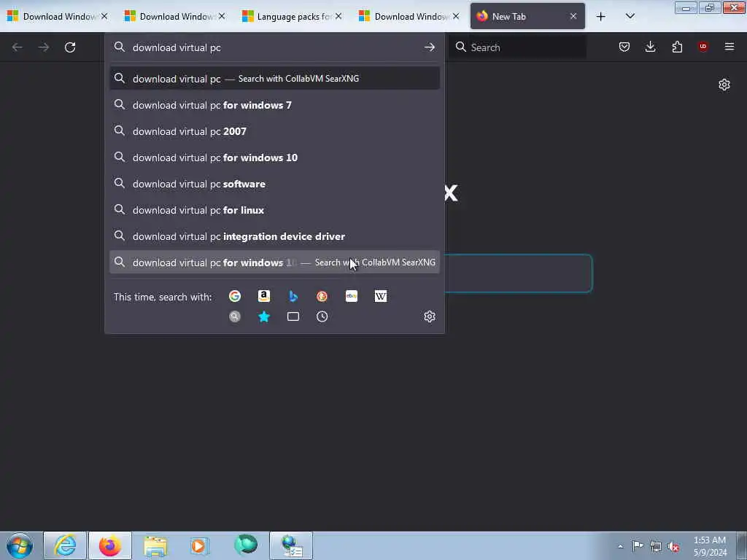Close the second Download Windows tab
This screenshot has height=560, width=747.
click(222, 17)
